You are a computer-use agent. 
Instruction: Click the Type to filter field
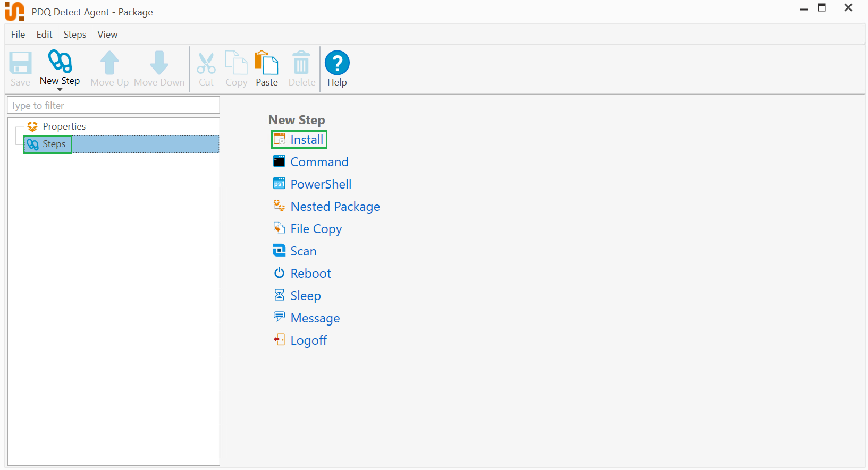[113, 105]
